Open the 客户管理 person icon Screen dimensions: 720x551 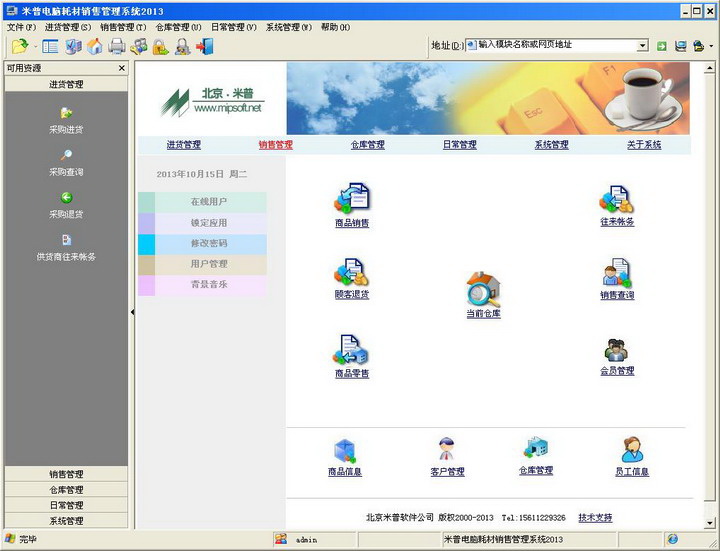447,450
